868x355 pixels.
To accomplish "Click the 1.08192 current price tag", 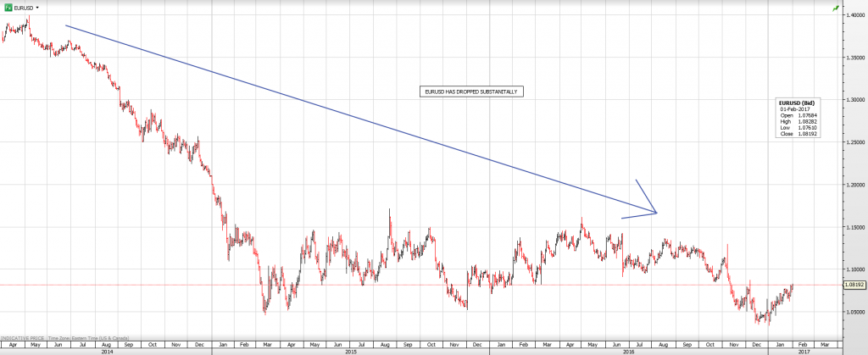I will (x=854, y=286).
